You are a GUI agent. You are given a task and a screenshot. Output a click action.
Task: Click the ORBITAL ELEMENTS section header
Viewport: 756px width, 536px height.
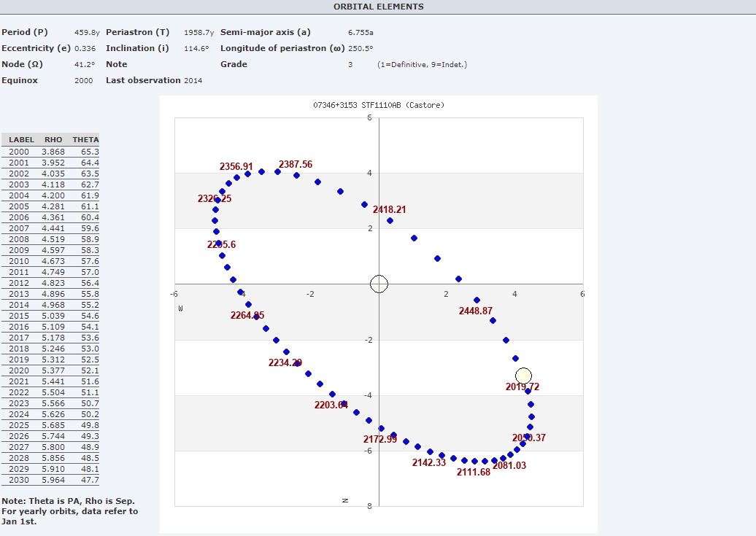coord(378,7)
